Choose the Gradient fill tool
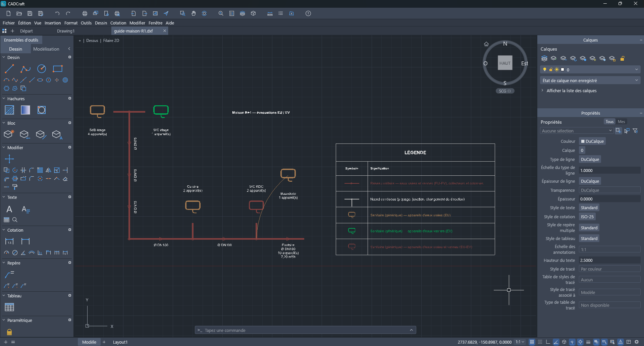The width and height of the screenshot is (644, 346). pyautogui.click(x=25, y=110)
